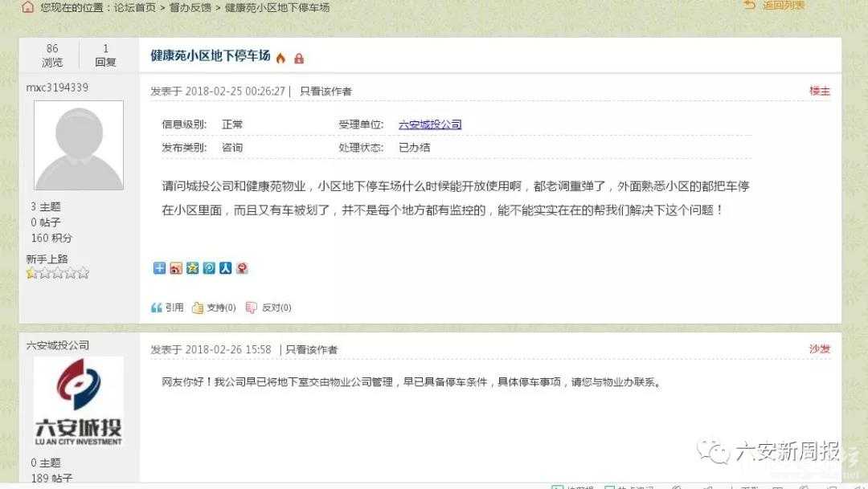Click the home icon in breadcrumb
This screenshot has width=868, height=489.
click(x=27, y=7)
